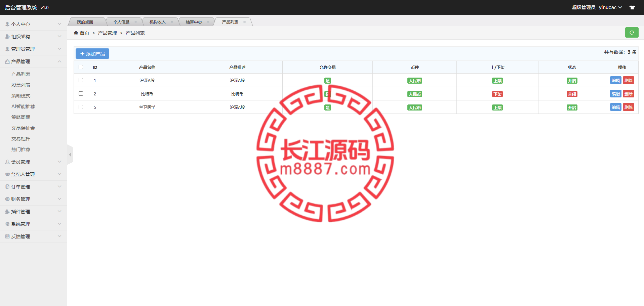Check the row checkbox for 兰卫医学

coord(81,107)
